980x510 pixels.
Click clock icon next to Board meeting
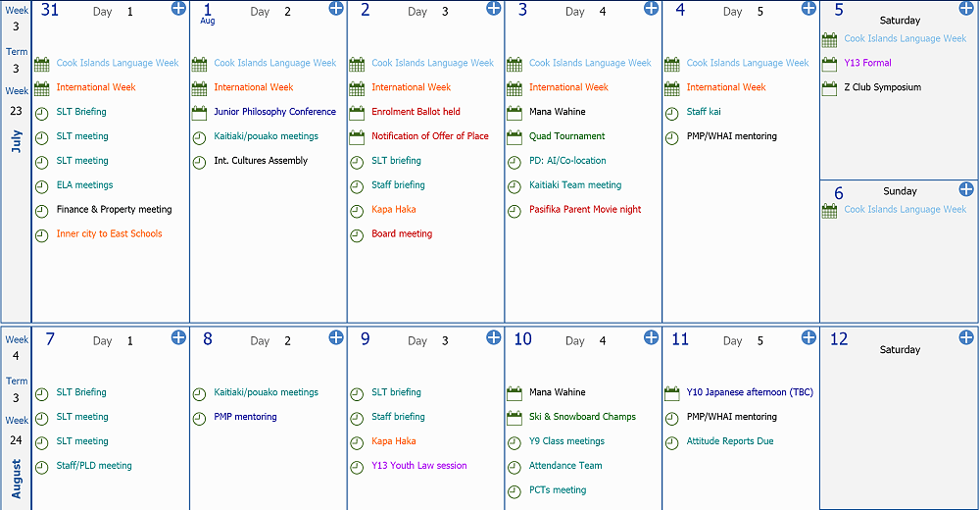click(x=357, y=235)
